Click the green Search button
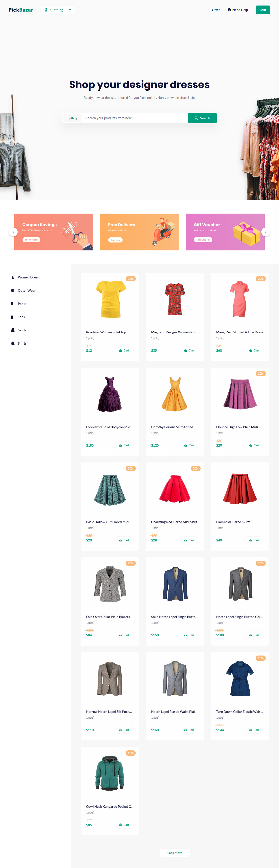 point(202,118)
